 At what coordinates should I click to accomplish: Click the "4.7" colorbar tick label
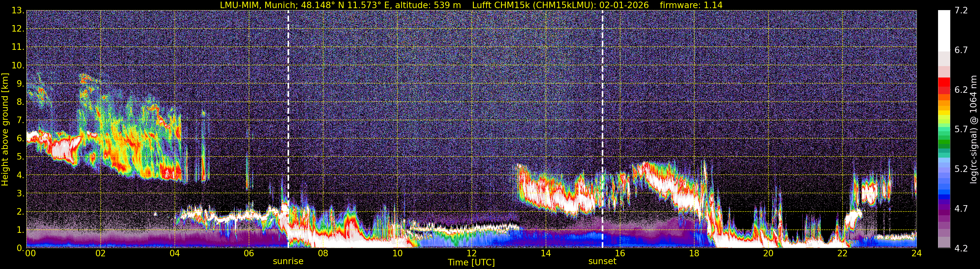coord(961,208)
